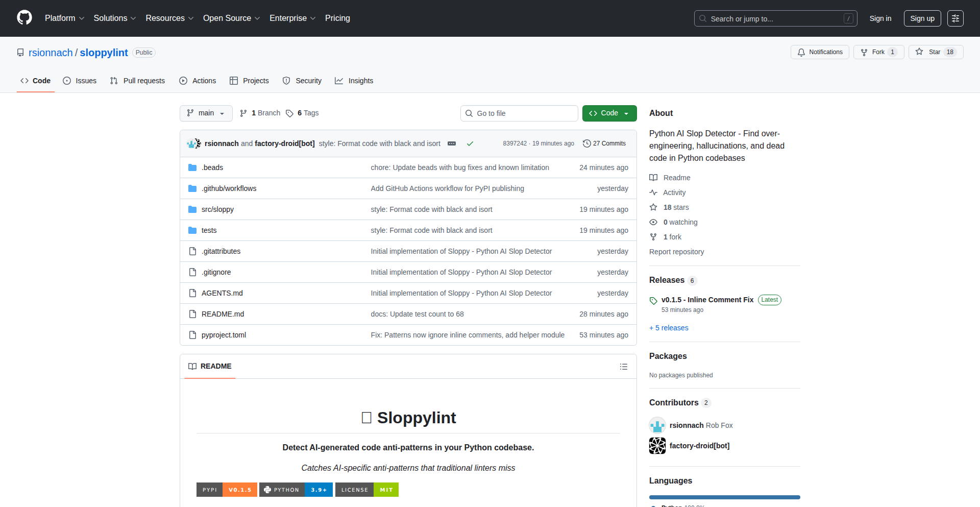Open the main branch dropdown
Viewport: 980px width, 507px height.
[206, 113]
